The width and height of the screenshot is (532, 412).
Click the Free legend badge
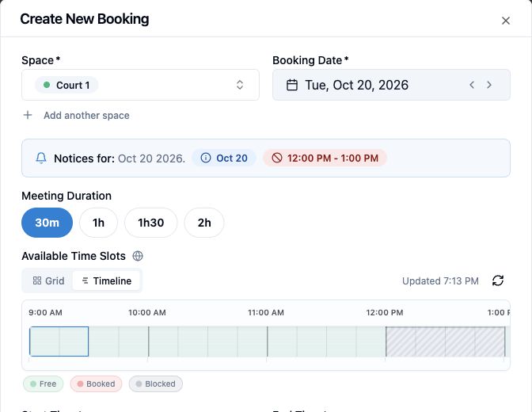point(43,383)
